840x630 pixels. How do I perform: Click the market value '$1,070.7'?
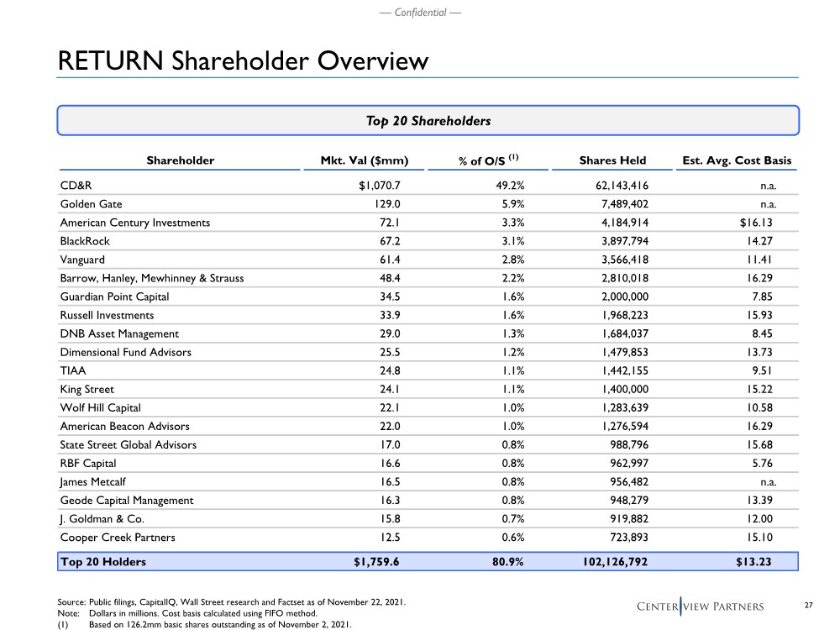380,186
